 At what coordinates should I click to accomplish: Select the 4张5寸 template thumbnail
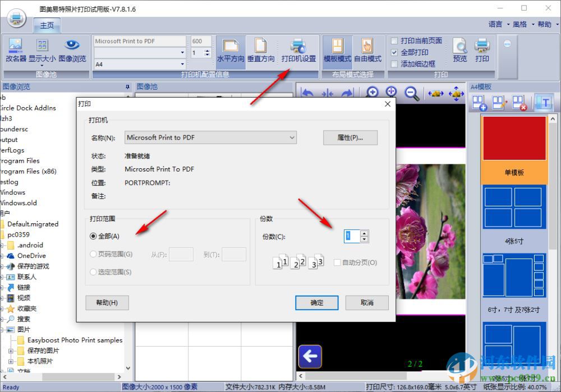(x=514, y=207)
